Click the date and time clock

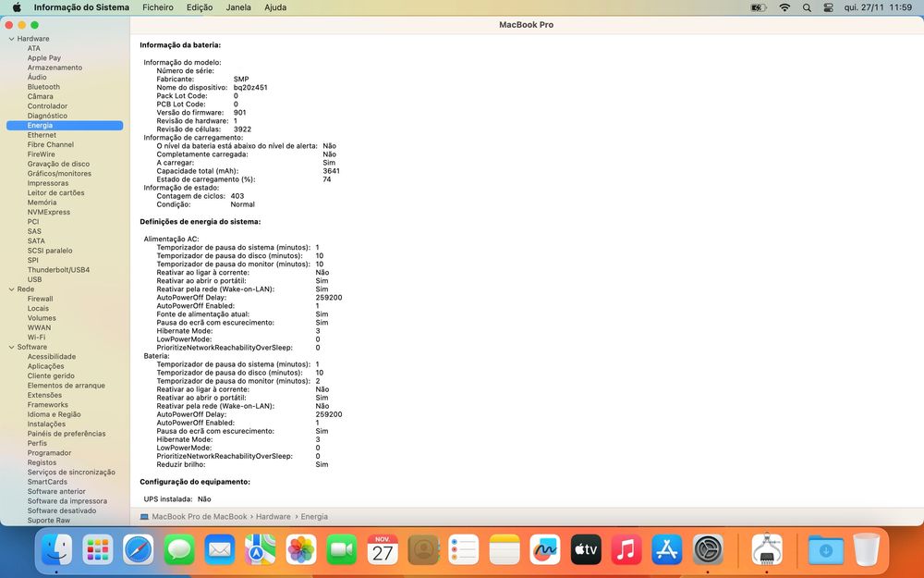pyautogui.click(x=878, y=7)
